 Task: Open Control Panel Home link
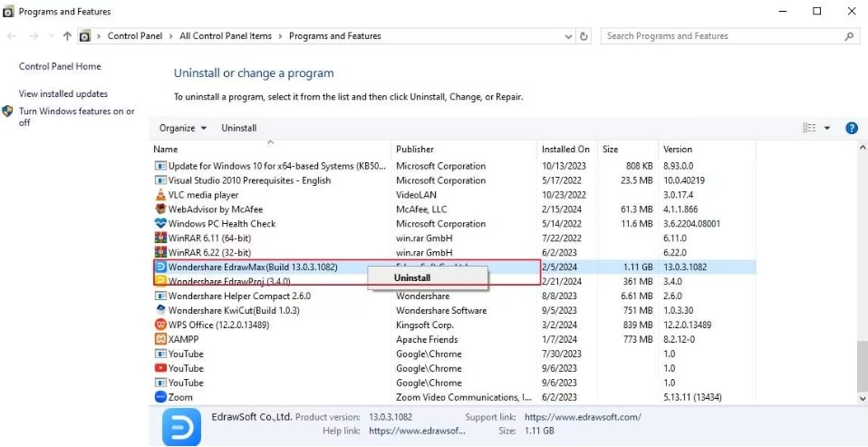[x=60, y=66]
